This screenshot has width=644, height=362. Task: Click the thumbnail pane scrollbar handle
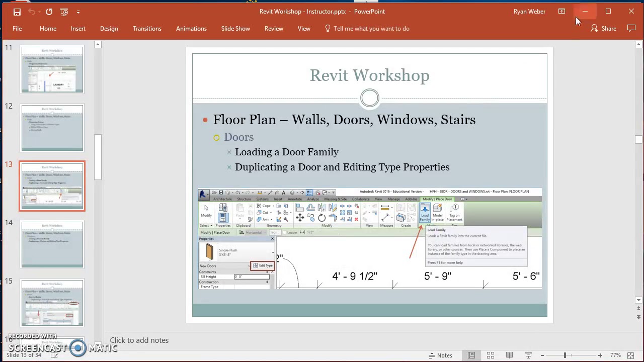pos(98,157)
